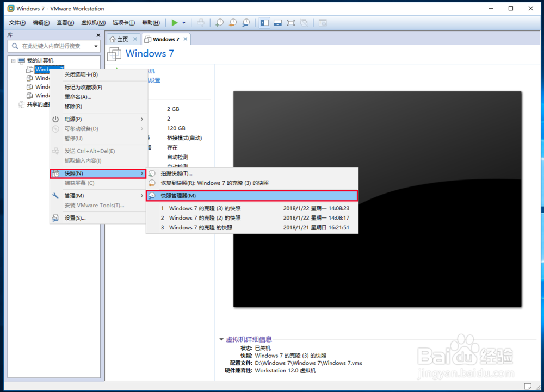Open the 选项卡(T) menu
This screenshot has width=544, height=392.
(x=123, y=23)
